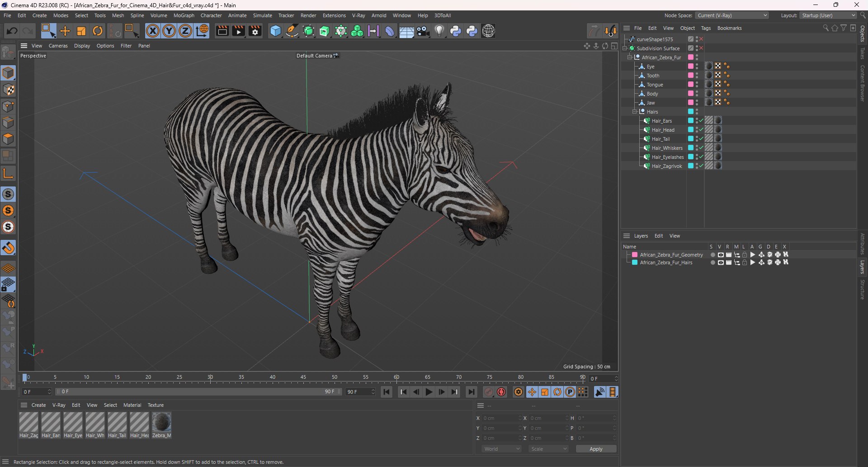Open the Character menu
This screenshot has height=467, width=868.
(x=211, y=15)
